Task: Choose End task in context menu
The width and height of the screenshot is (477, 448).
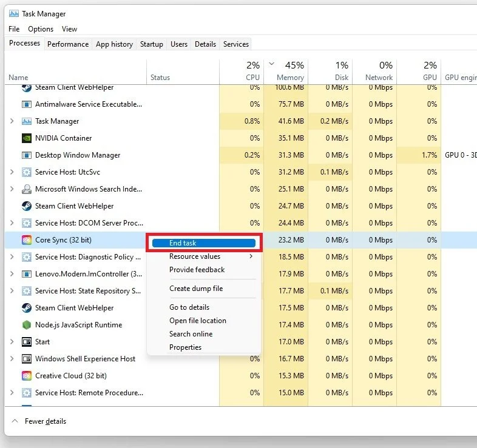Action: tap(204, 243)
